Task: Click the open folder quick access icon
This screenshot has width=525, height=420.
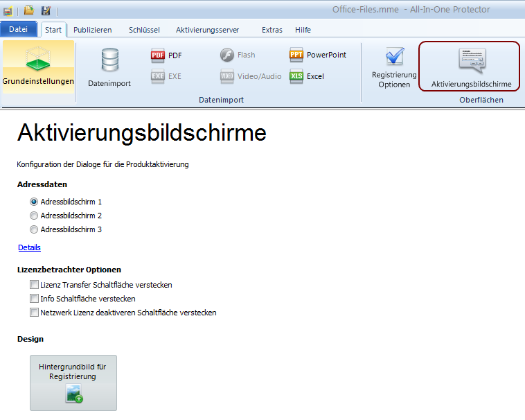Action: 29,10
